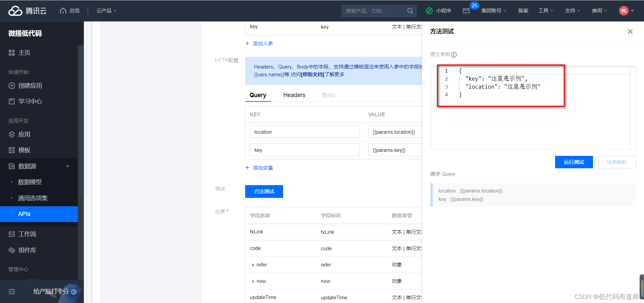
Task: Open the 备案 menu item
Action: 523,11
